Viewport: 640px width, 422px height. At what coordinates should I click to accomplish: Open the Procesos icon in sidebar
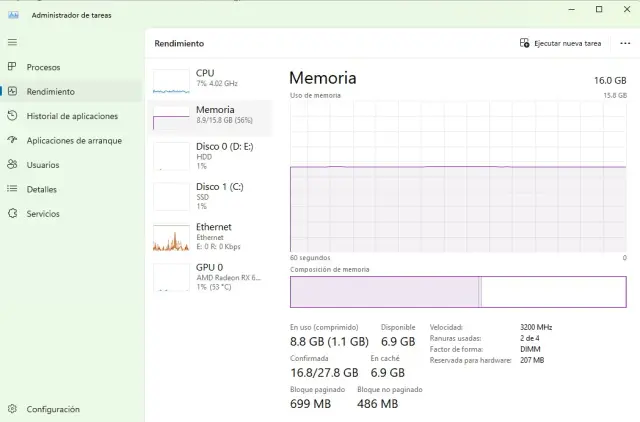point(12,67)
